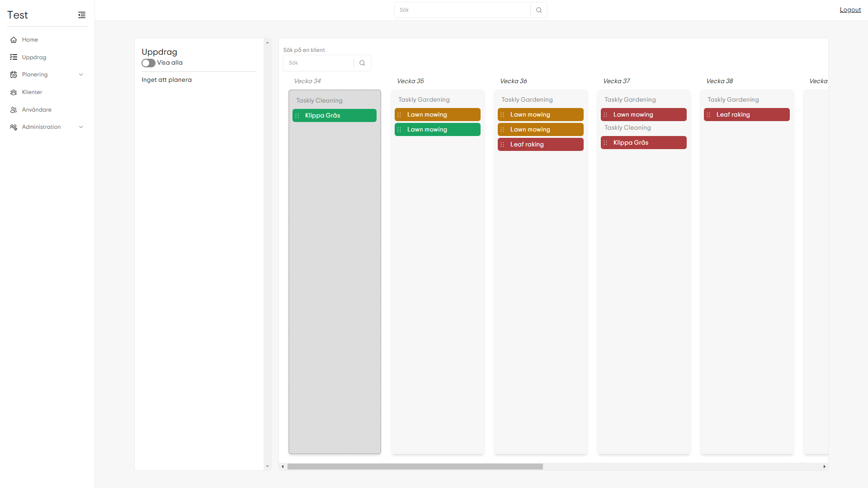Click the client search magnifier icon
The height and width of the screenshot is (488, 868).
coord(362,63)
